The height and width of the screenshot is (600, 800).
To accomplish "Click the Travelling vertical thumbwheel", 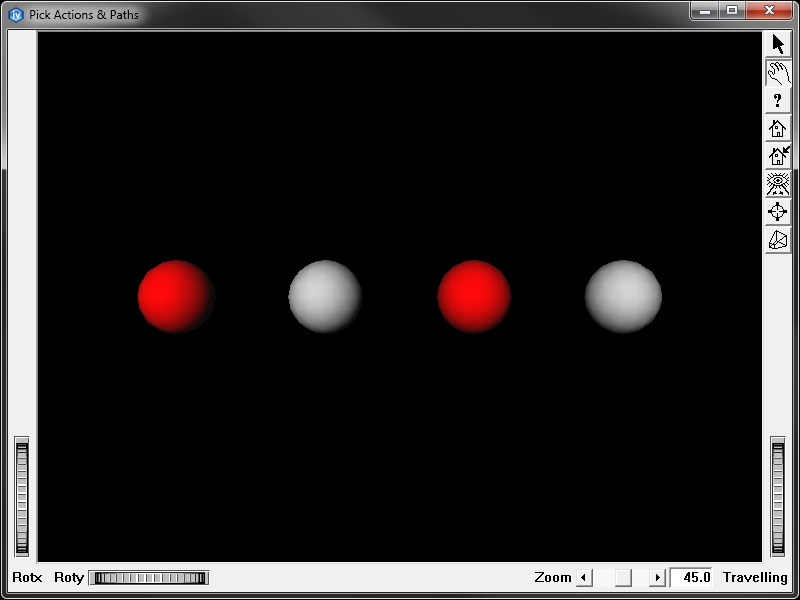I will tap(778, 496).
